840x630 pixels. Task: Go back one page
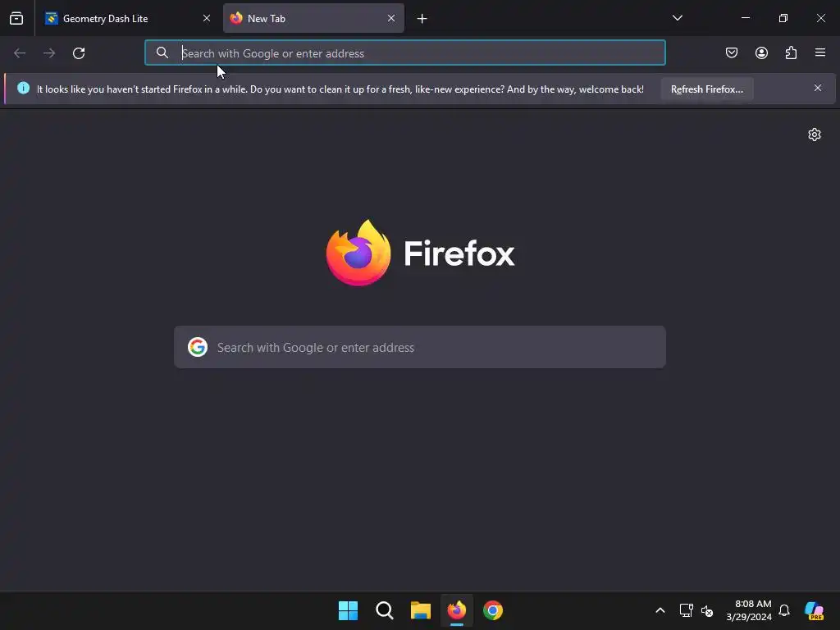coord(20,53)
